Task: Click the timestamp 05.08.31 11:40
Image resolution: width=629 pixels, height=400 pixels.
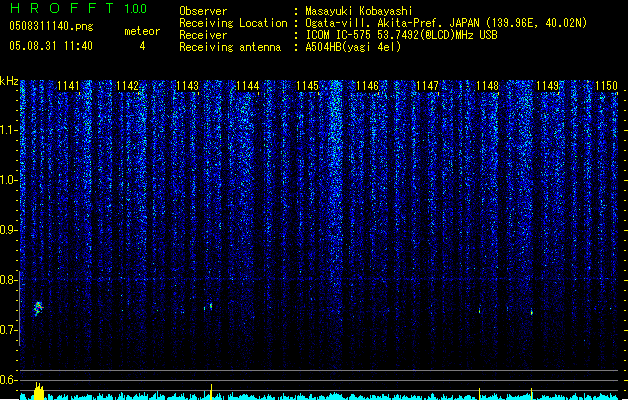Action: tap(51, 46)
